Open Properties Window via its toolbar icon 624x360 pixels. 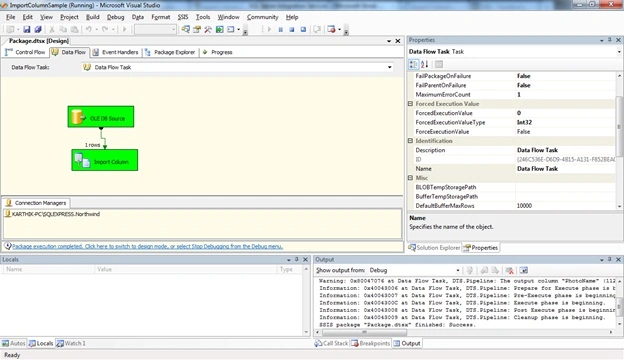[197, 29]
